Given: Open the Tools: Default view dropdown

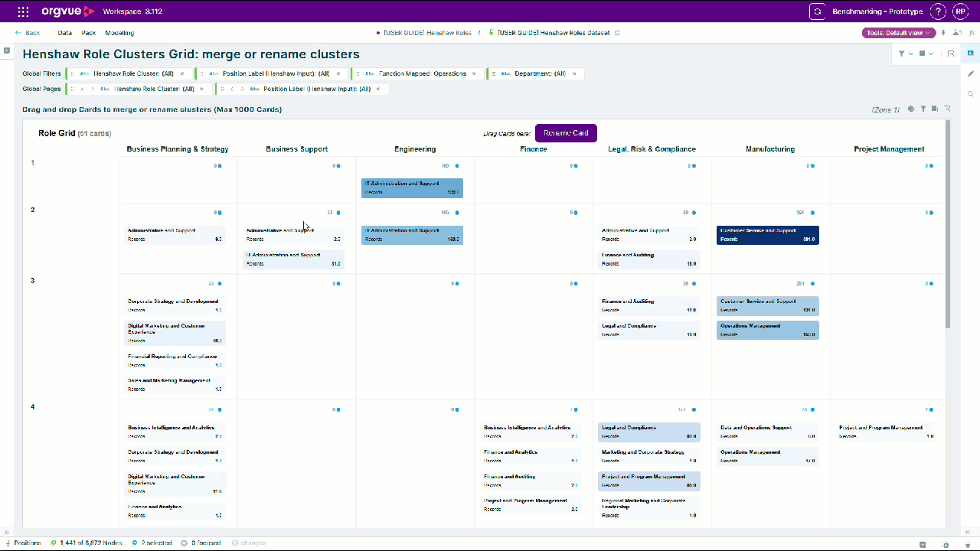Looking at the screenshot, I should pyautogui.click(x=899, y=33).
